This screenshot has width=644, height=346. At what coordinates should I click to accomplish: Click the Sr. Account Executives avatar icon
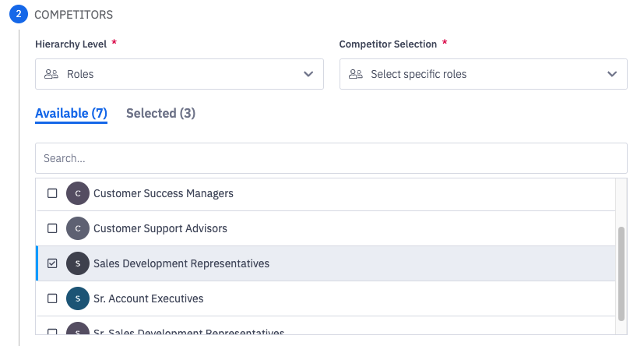click(78, 298)
